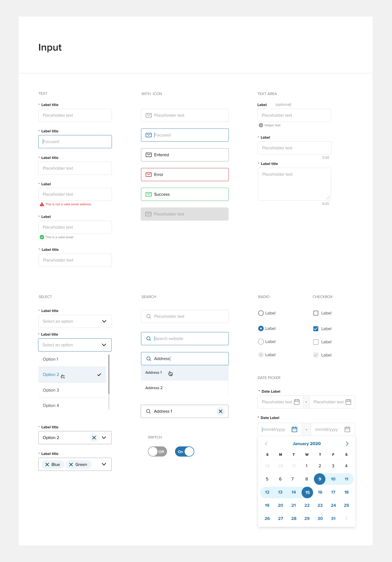Select January 15 in the calendar
Viewport: 392px width, 562px height.
pos(307,492)
